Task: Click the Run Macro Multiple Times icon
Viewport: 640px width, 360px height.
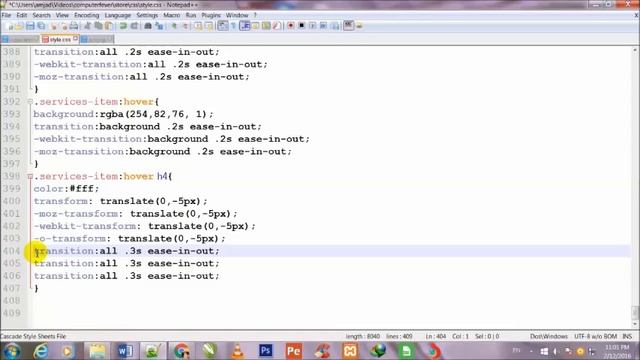Action: click(323, 26)
